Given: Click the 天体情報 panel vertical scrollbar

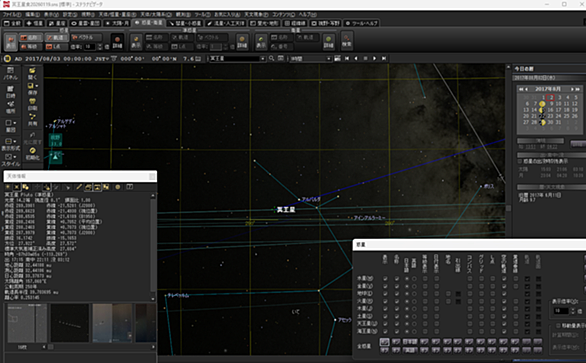Looking at the screenshot, I should pyautogui.click(x=153, y=247).
